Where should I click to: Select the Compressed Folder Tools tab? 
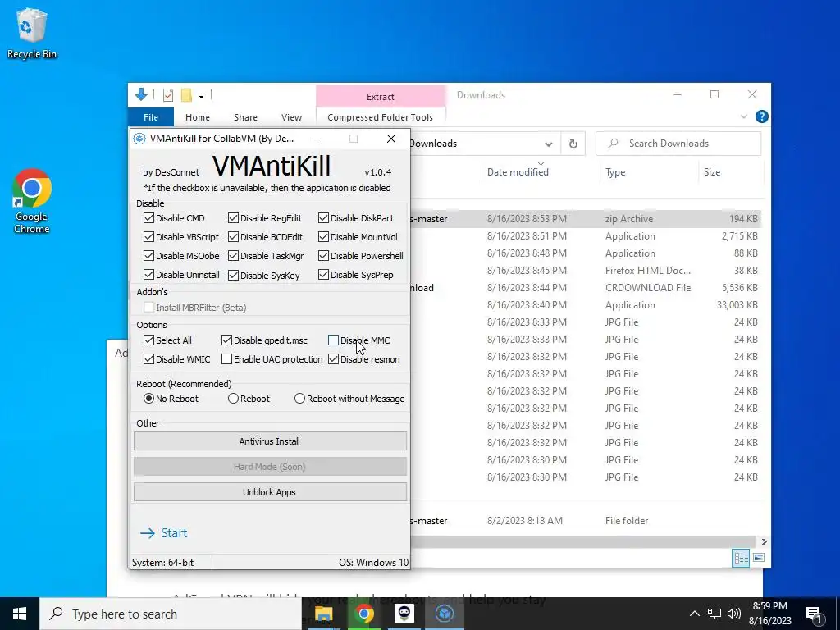click(381, 117)
